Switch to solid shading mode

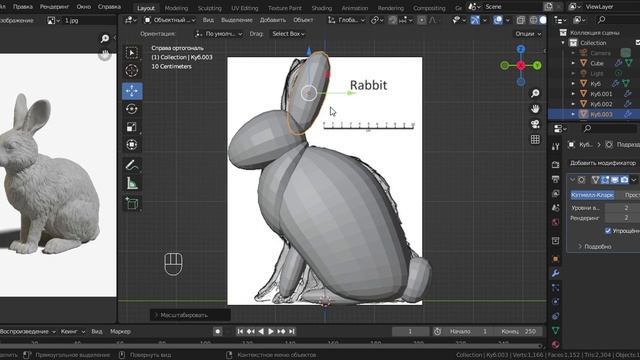[543, 20]
